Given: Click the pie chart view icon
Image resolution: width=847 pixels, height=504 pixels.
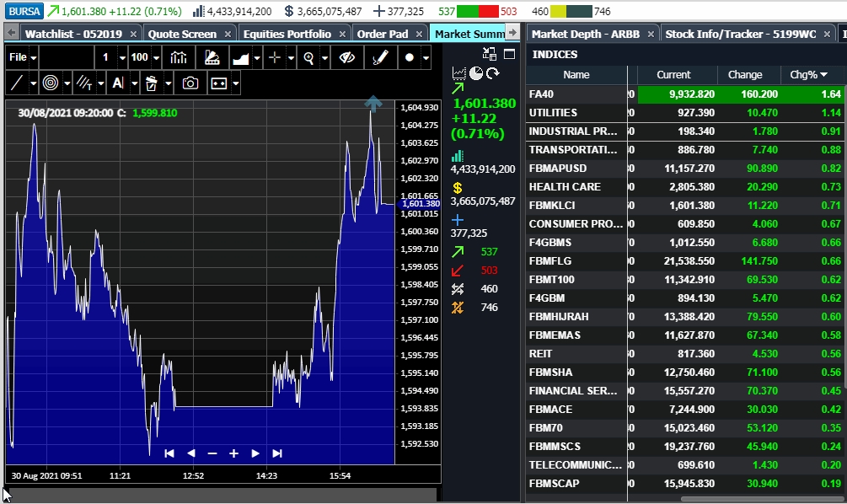Looking at the screenshot, I should [x=476, y=73].
